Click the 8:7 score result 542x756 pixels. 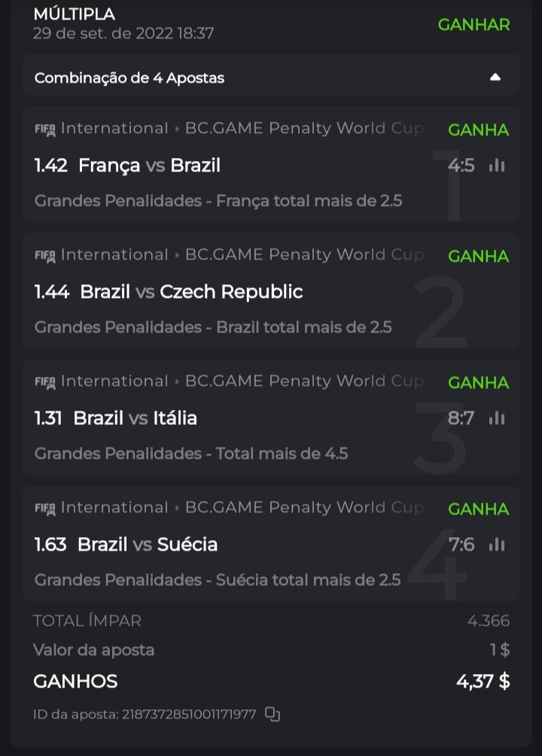pos(461,418)
